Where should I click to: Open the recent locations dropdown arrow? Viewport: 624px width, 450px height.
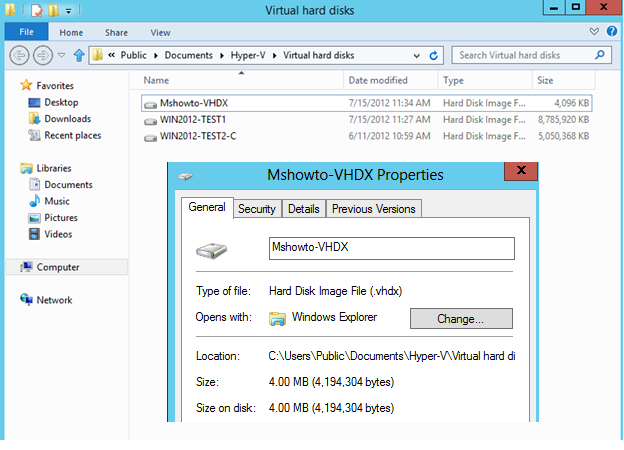[x=61, y=55]
